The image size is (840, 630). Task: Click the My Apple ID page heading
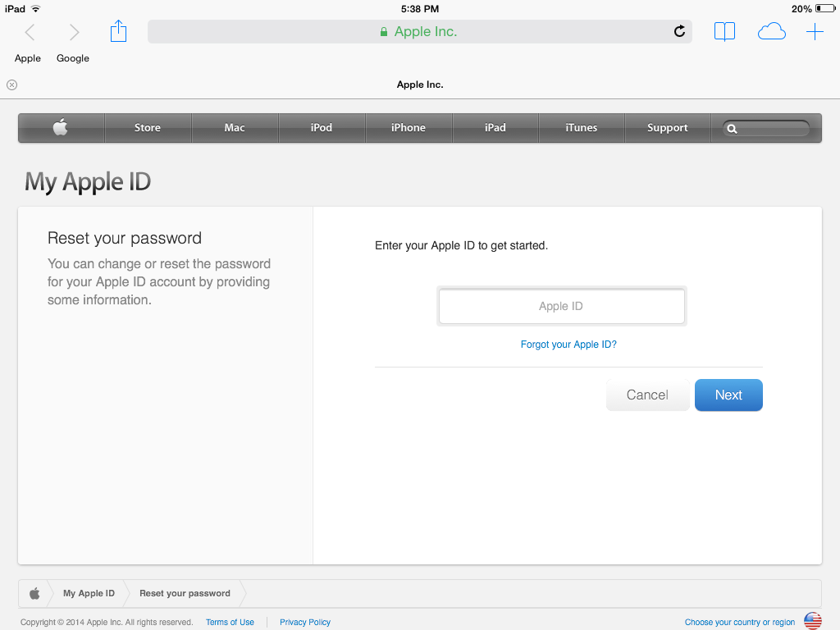click(x=88, y=182)
